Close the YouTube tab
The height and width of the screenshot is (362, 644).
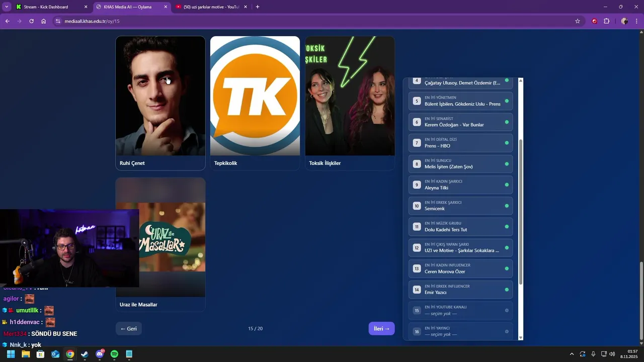click(246, 7)
